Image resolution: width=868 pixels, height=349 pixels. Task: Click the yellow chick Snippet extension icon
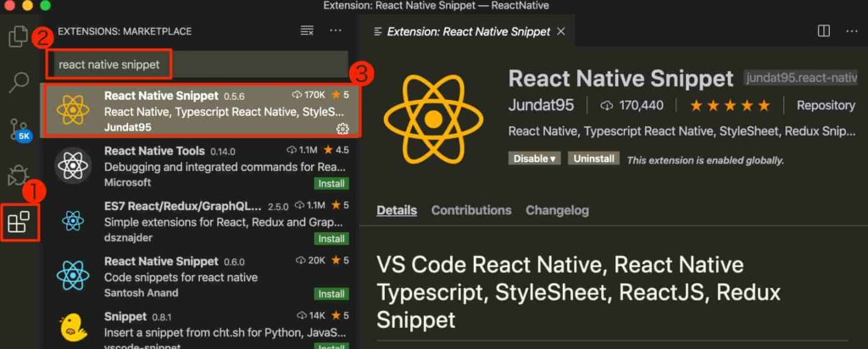click(x=73, y=328)
